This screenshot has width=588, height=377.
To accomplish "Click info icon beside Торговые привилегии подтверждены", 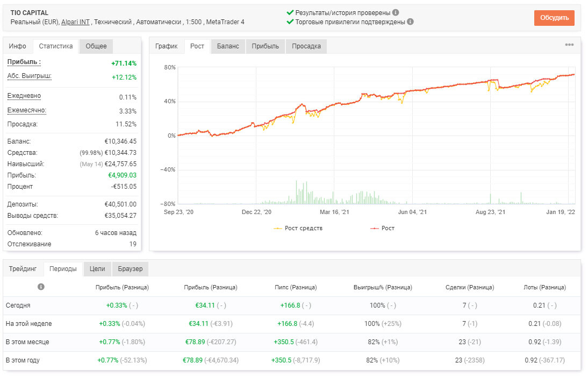I will click(x=410, y=22).
